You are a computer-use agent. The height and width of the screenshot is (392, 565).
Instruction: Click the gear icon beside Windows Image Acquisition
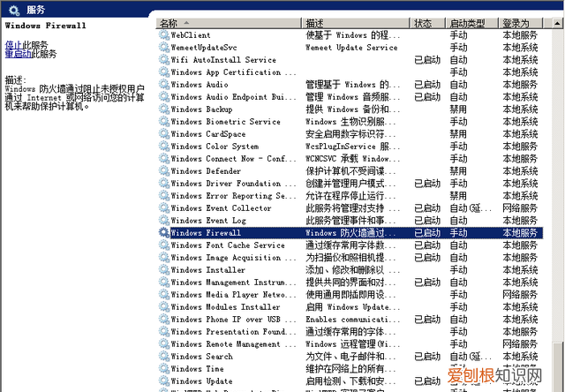click(164, 257)
